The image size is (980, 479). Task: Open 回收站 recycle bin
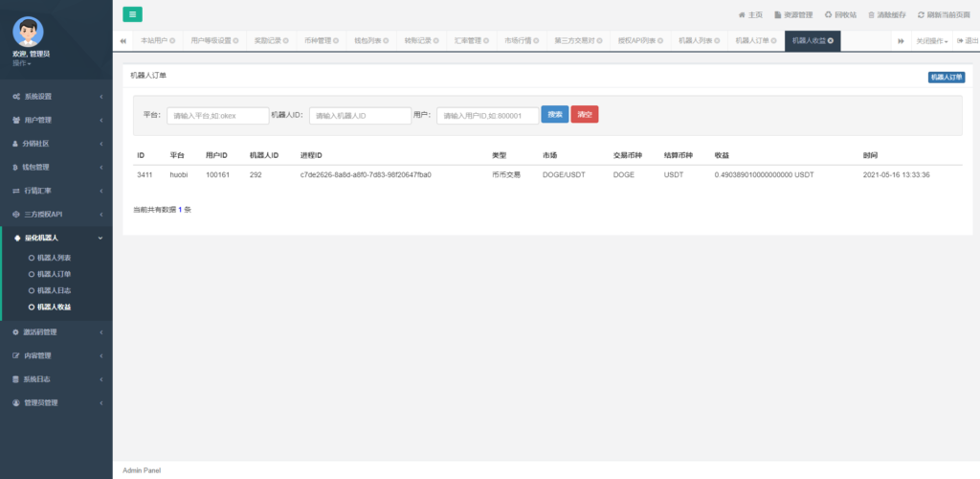coord(839,15)
